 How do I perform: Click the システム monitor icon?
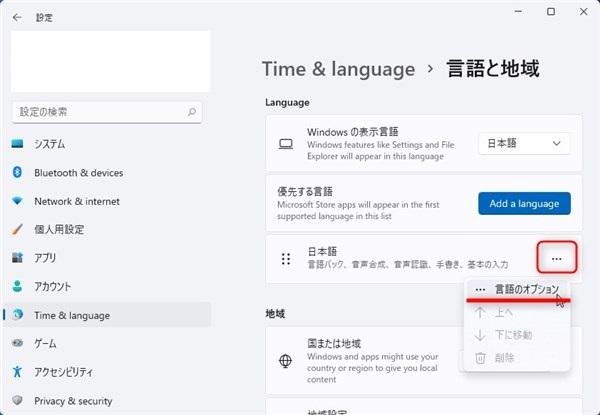pyautogui.click(x=17, y=144)
